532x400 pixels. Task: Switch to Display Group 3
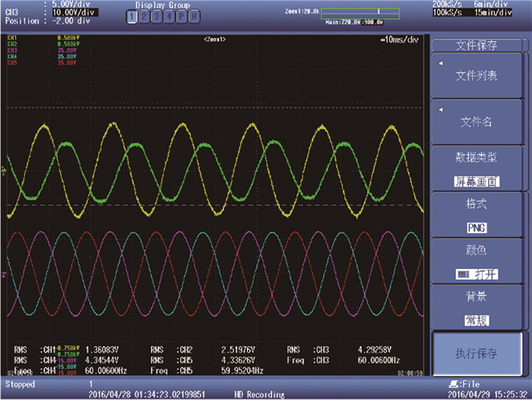[157, 16]
